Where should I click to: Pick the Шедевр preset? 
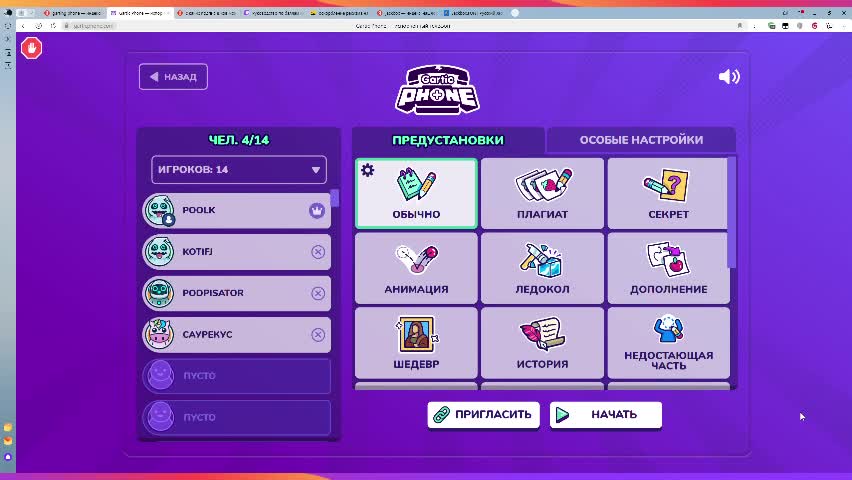click(x=416, y=343)
